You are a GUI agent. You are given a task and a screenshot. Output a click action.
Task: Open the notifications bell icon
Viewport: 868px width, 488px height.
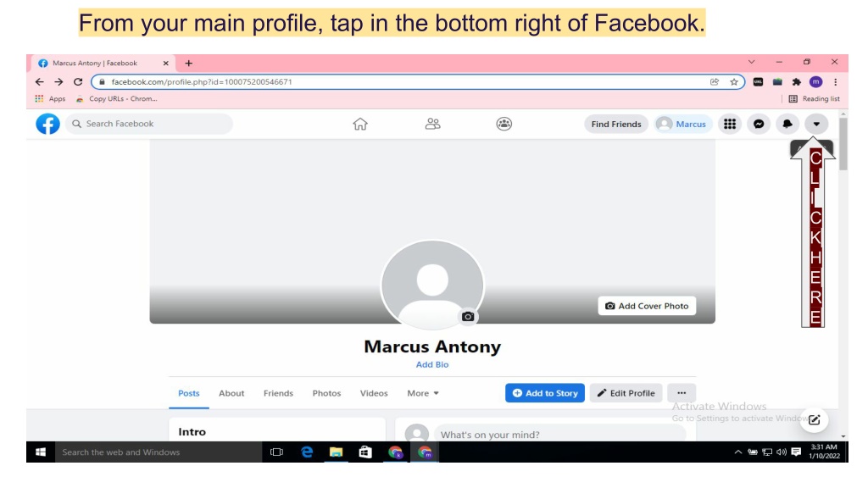click(787, 124)
